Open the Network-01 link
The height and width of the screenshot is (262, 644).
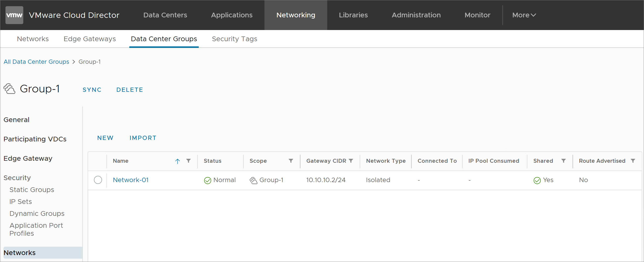(x=131, y=180)
